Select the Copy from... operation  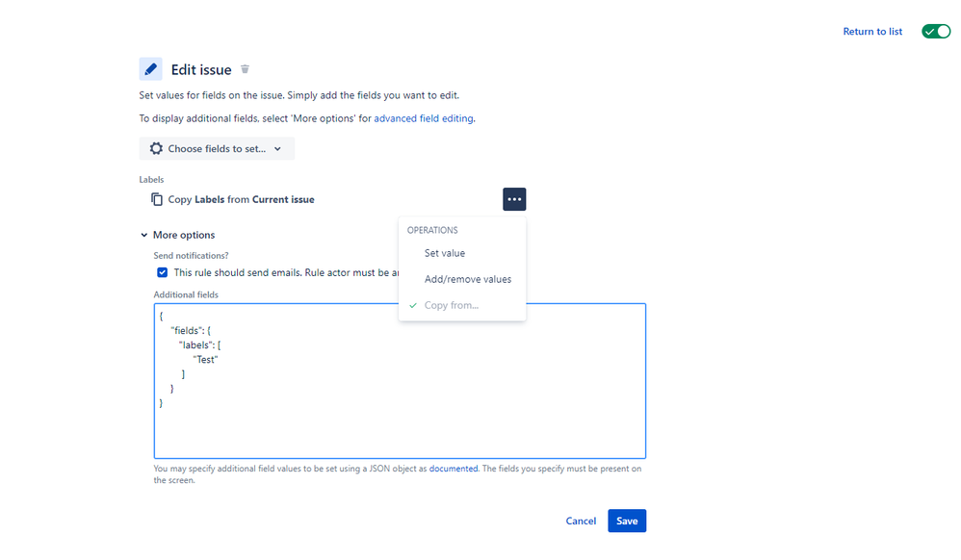pyautogui.click(x=462, y=305)
